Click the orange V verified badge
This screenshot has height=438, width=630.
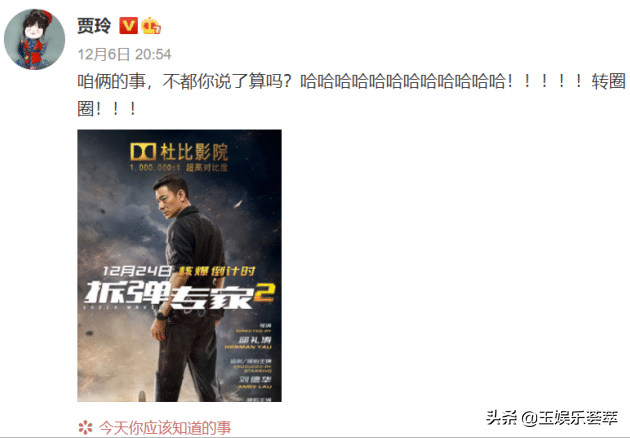129,26
